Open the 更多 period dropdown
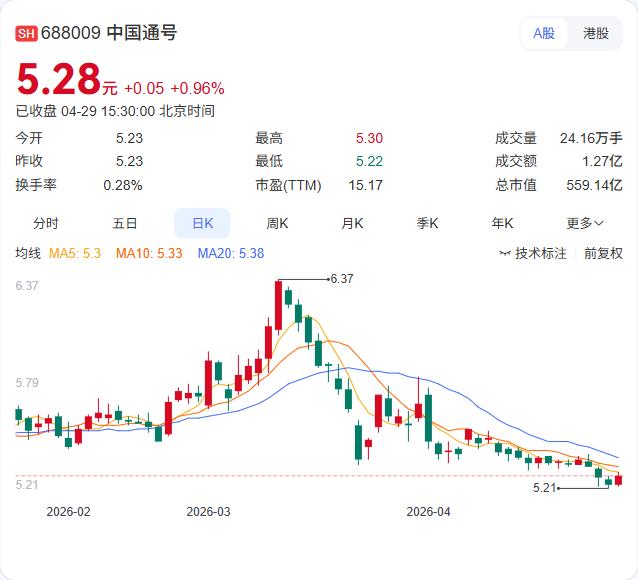Viewport: 638px width, 580px height. (585, 223)
